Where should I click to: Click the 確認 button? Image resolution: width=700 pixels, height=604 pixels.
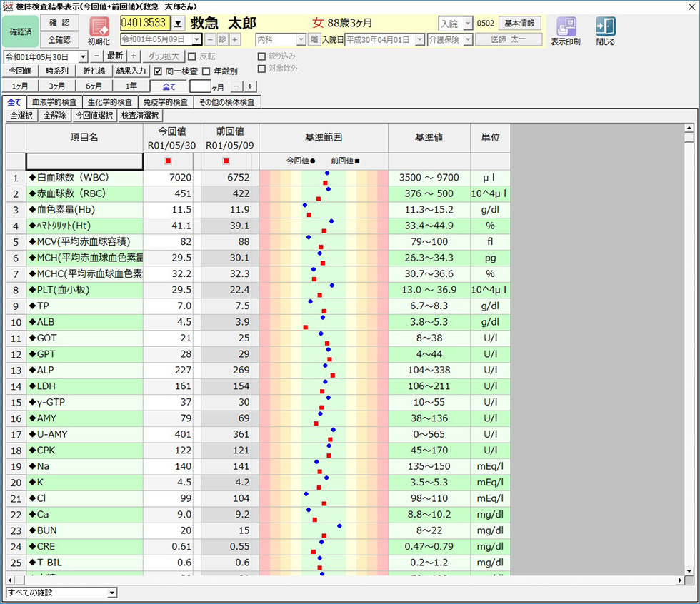tap(59, 23)
